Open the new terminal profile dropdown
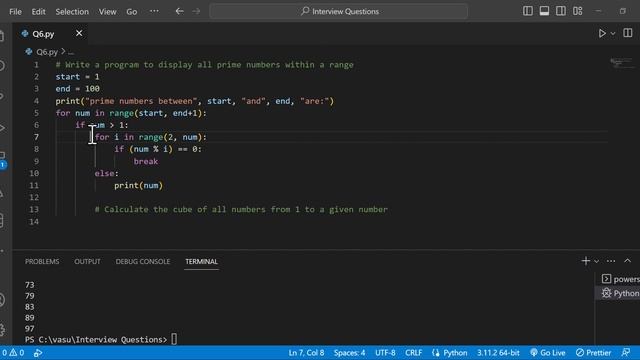This screenshot has height=360, width=640. pos(596,261)
